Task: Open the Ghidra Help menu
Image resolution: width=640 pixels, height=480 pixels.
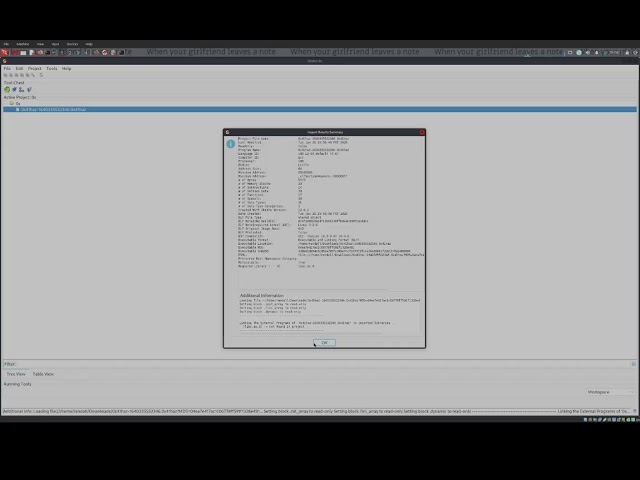Action: point(67,69)
